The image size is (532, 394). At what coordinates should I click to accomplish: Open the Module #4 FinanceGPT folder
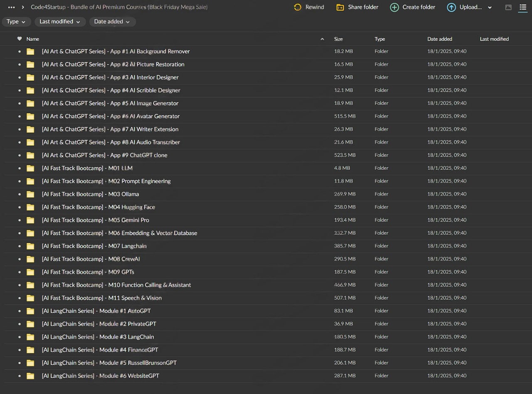click(x=100, y=350)
